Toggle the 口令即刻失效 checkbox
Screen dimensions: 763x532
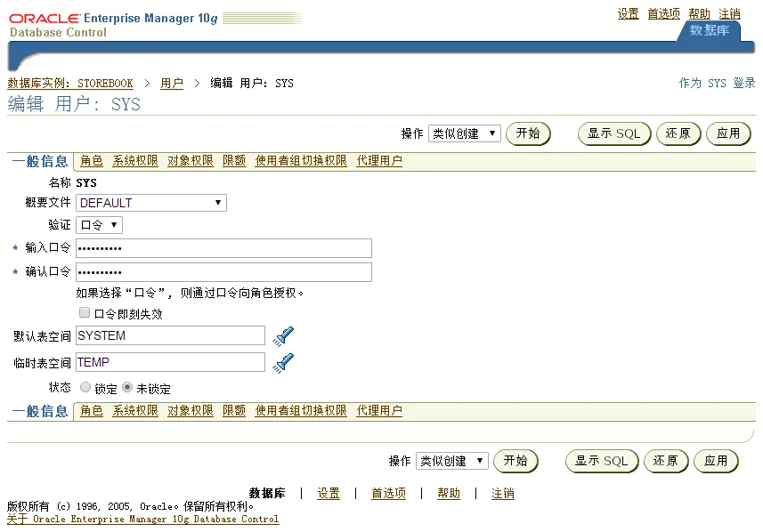(x=85, y=312)
